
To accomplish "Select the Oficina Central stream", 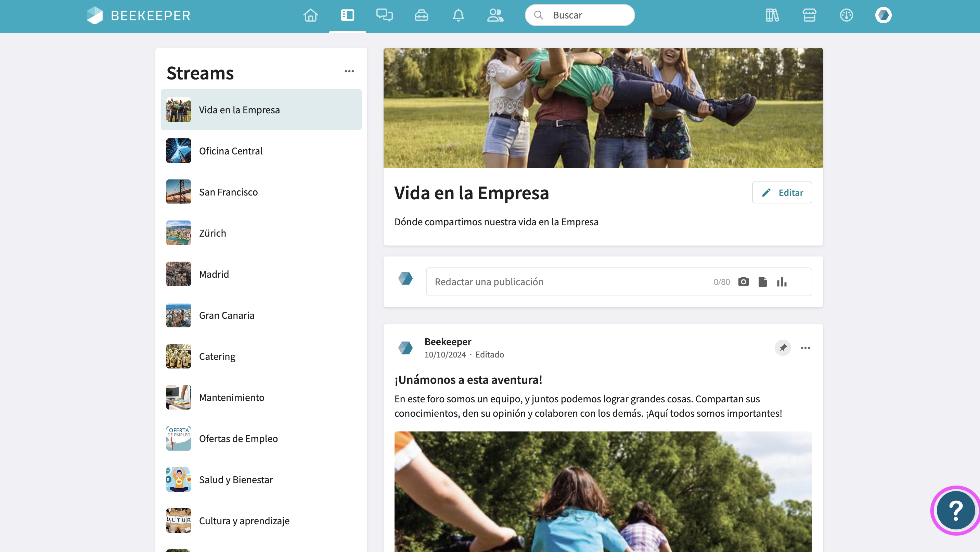I will tap(231, 151).
